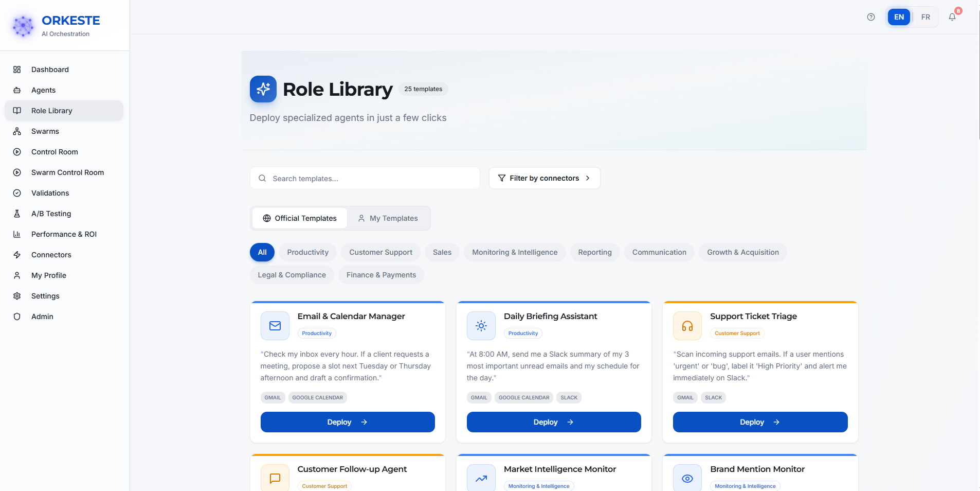Filter by Reporting category

click(595, 252)
